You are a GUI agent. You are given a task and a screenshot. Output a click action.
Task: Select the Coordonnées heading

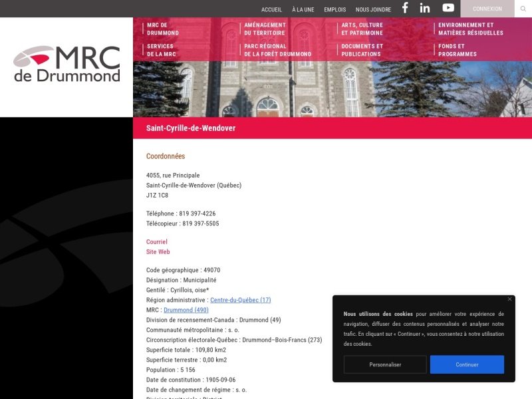point(166,156)
